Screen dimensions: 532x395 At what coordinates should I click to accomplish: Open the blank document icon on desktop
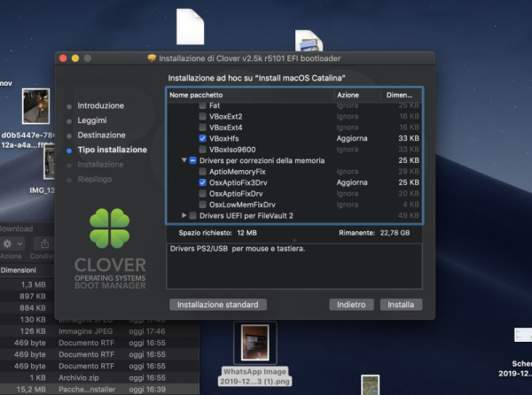point(190,27)
